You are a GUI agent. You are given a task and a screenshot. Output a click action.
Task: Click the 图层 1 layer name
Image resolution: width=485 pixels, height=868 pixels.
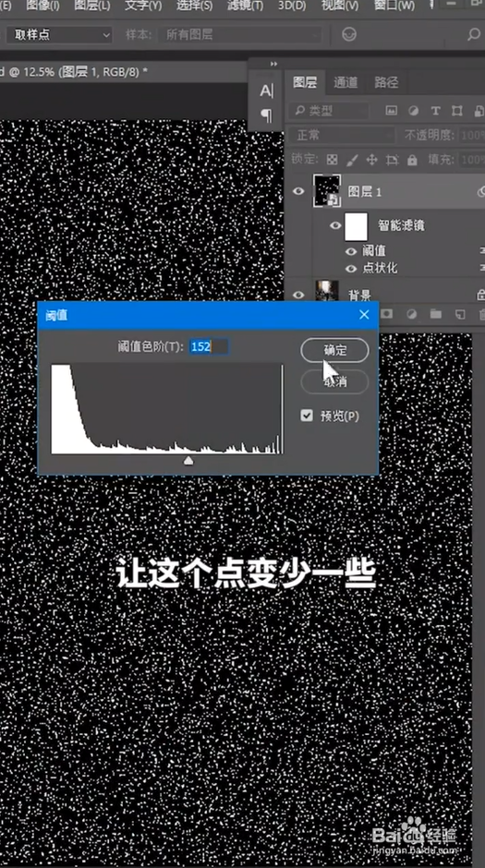tap(364, 191)
